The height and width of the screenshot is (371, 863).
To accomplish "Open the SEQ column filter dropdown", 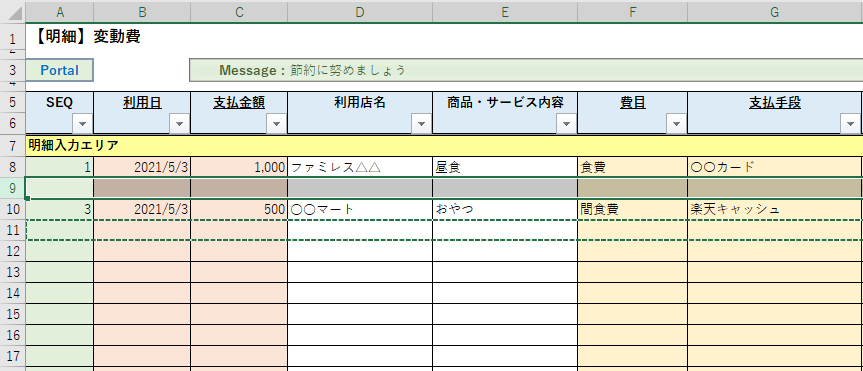I will coord(83,124).
